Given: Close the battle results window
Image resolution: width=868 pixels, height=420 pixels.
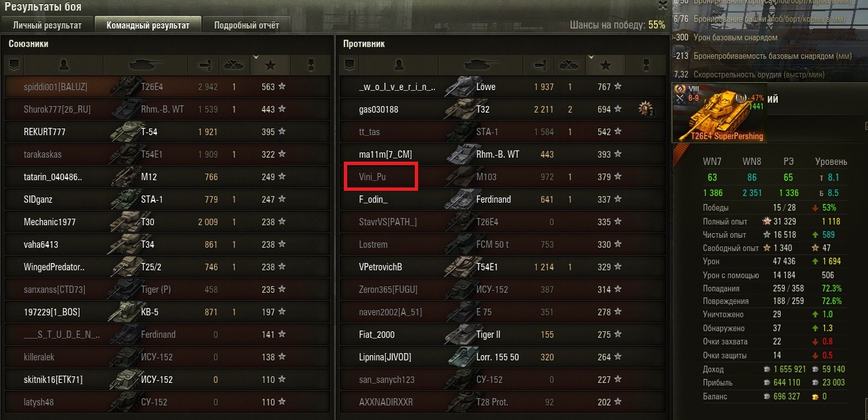Looking at the screenshot, I should pyautogui.click(x=662, y=5).
